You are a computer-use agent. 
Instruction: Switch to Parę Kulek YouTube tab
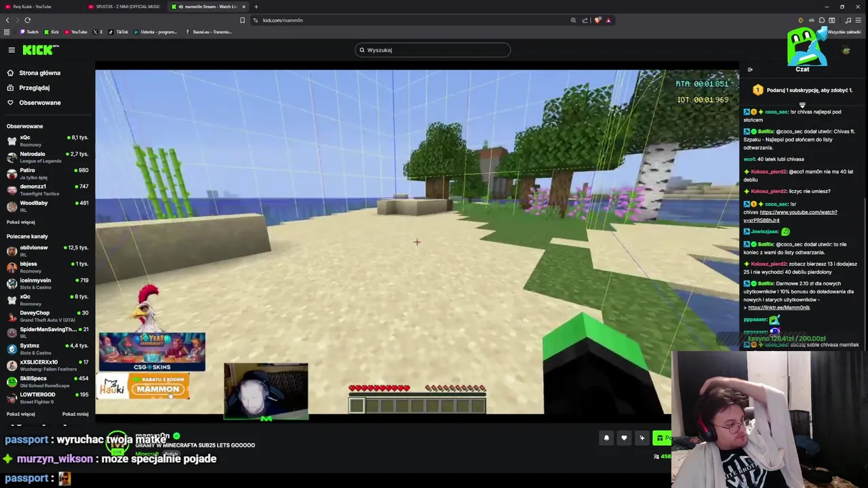41,6
